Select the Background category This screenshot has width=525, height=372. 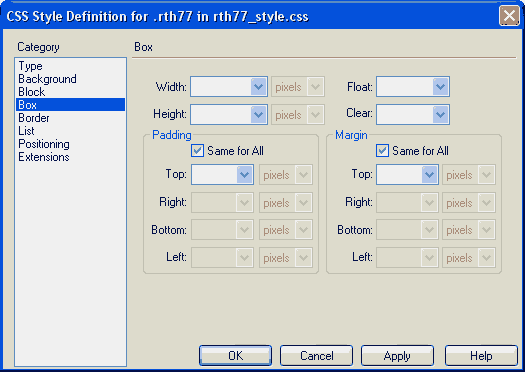tap(48, 79)
